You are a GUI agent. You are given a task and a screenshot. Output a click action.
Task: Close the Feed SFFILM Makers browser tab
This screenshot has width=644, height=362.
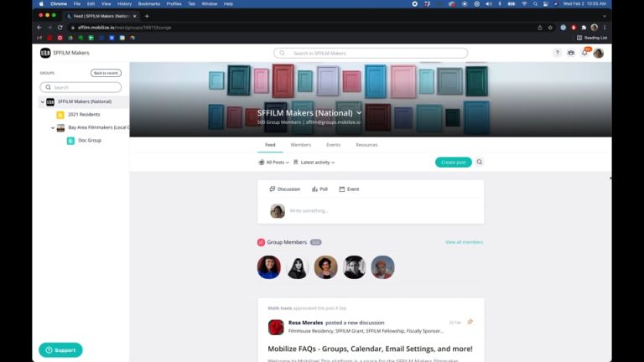(134, 16)
